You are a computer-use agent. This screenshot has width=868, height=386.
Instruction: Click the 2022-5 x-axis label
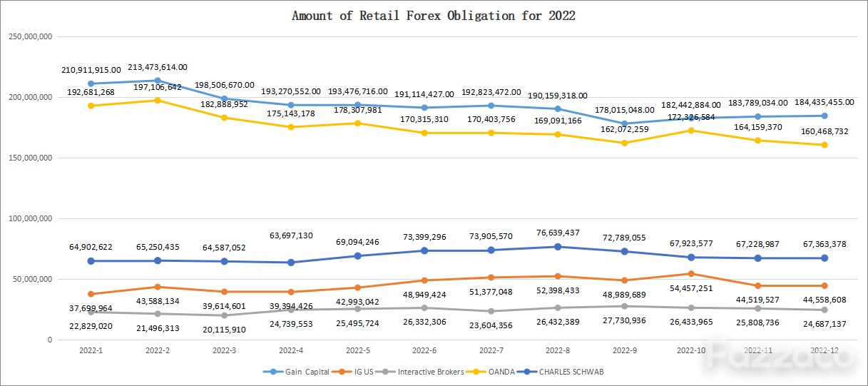(x=358, y=350)
